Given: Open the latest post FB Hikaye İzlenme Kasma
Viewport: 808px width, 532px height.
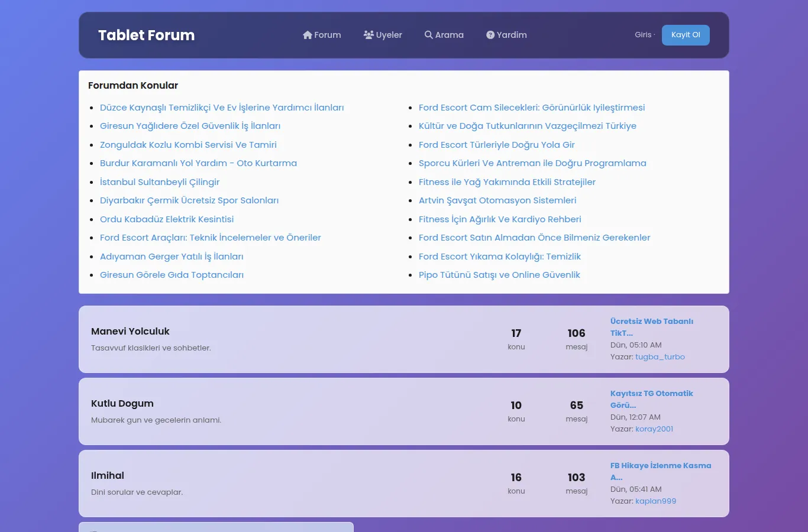Looking at the screenshot, I should (661, 471).
